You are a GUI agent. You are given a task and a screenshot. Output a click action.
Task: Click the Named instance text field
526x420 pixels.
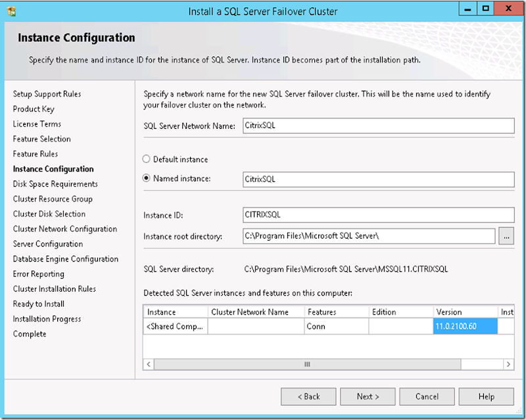378,179
